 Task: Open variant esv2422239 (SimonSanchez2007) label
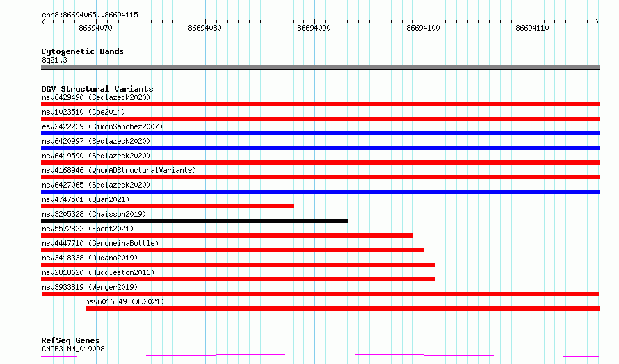pyautogui.click(x=102, y=126)
